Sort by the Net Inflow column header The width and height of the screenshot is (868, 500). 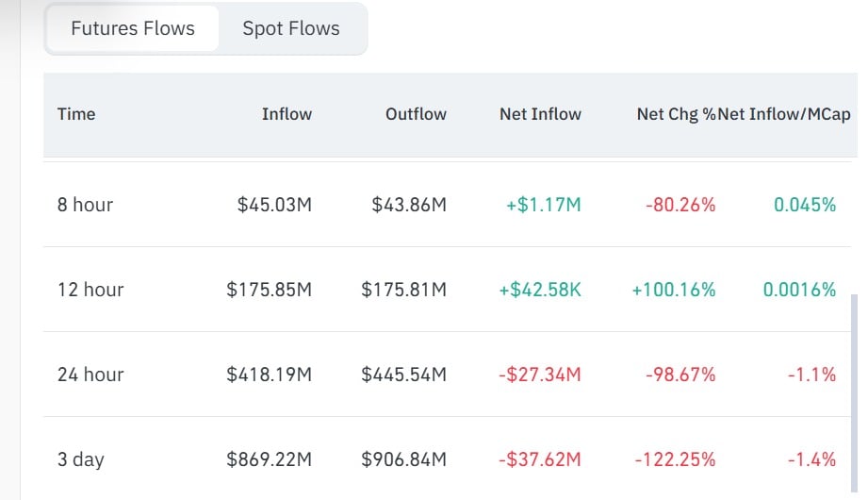(x=540, y=114)
